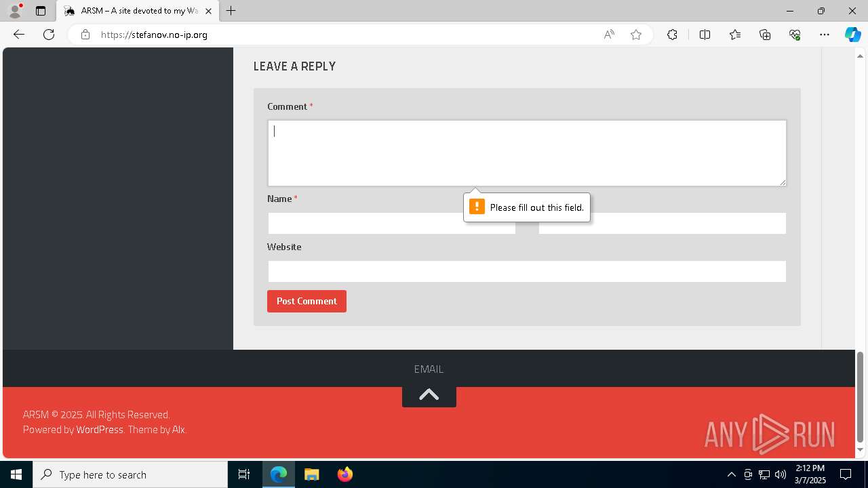Open the Copilot sidebar icon
Viewport: 868px width, 488px height.
[852, 35]
